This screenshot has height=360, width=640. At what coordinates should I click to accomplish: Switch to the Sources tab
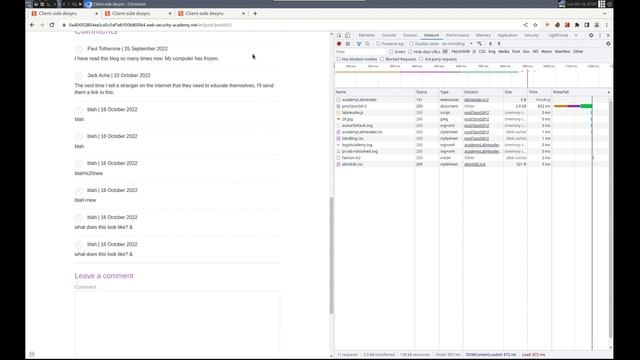pyautogui.click(x=410, y=36)
